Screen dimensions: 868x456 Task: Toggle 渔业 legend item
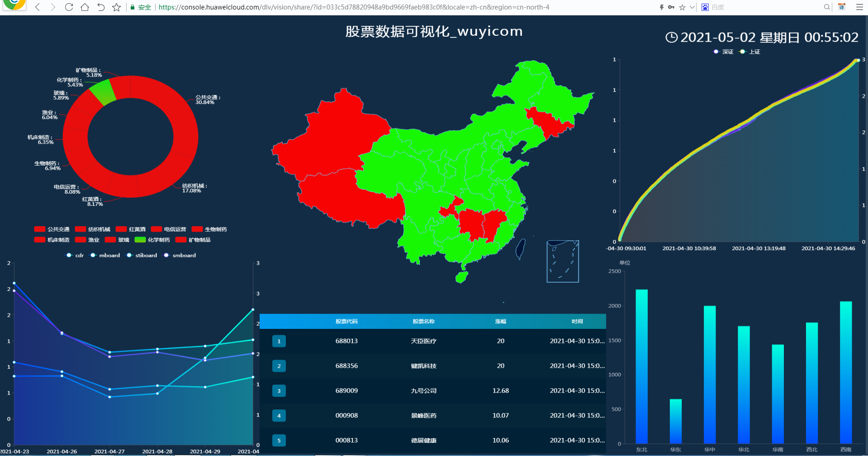pyautogui.click(x=87, y=240)
